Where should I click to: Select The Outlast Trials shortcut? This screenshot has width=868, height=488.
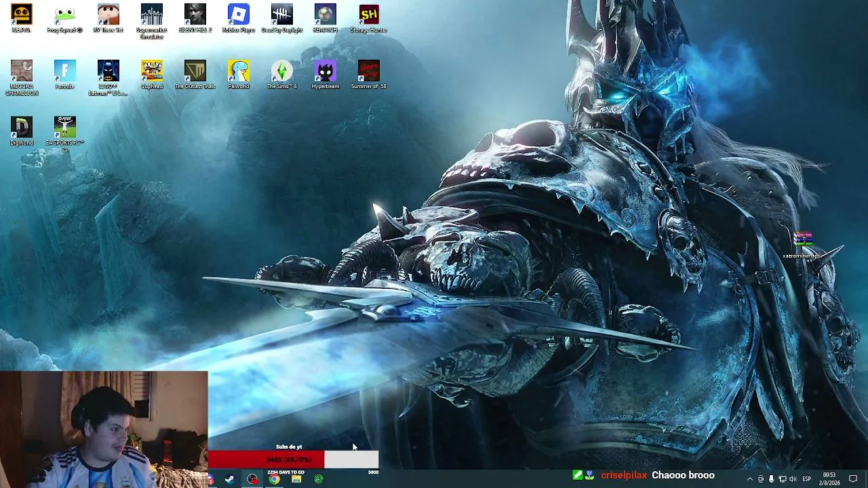(195, 75)
